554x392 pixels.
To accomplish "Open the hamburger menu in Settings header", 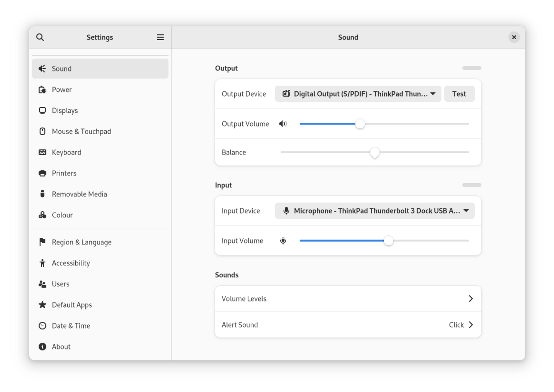I will click(160, 37).
